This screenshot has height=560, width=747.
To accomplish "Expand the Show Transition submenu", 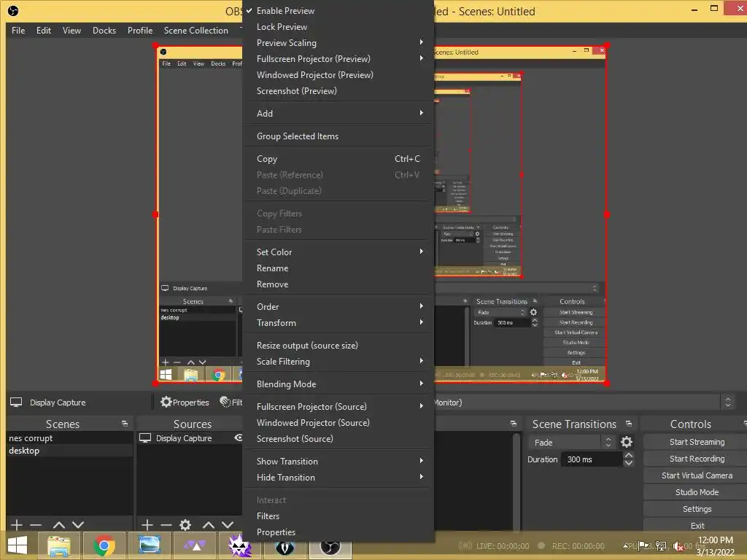I will point(338,462).
